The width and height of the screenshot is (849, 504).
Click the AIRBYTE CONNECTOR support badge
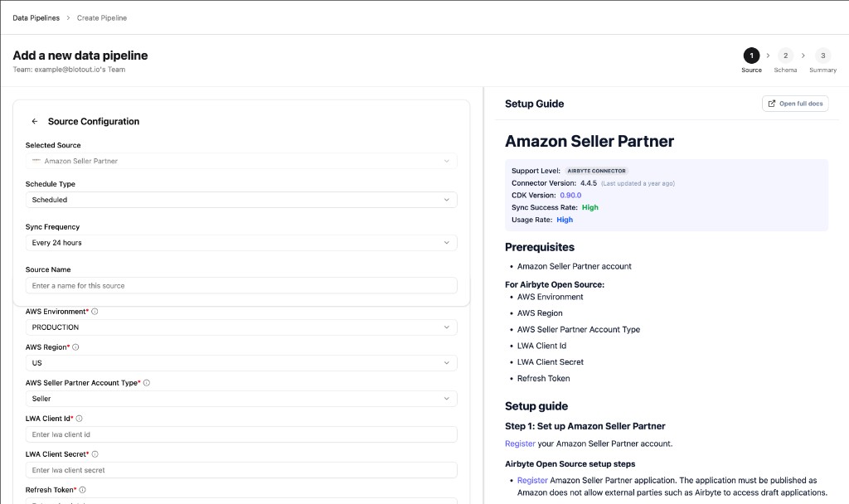[x=596, y=171]
